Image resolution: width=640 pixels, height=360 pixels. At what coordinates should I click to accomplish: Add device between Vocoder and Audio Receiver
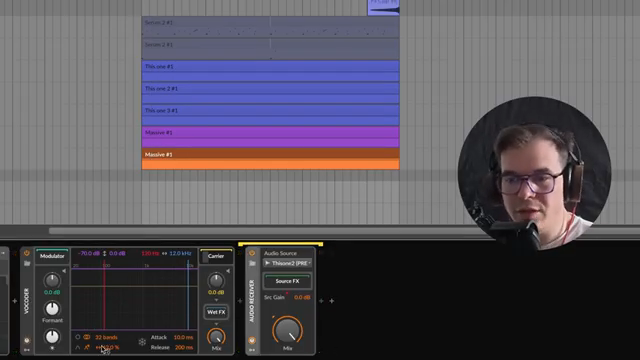click(x=240, y=301)
